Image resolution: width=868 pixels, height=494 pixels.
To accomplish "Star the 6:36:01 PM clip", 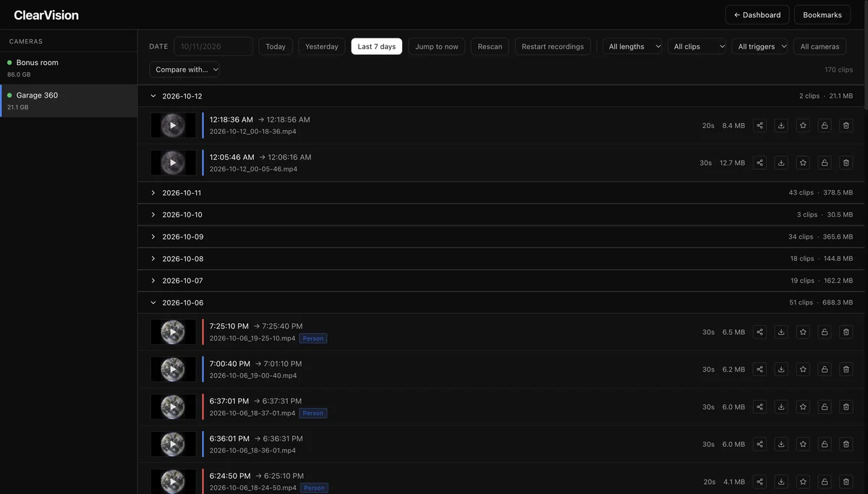I will click(x=803, y=444).
